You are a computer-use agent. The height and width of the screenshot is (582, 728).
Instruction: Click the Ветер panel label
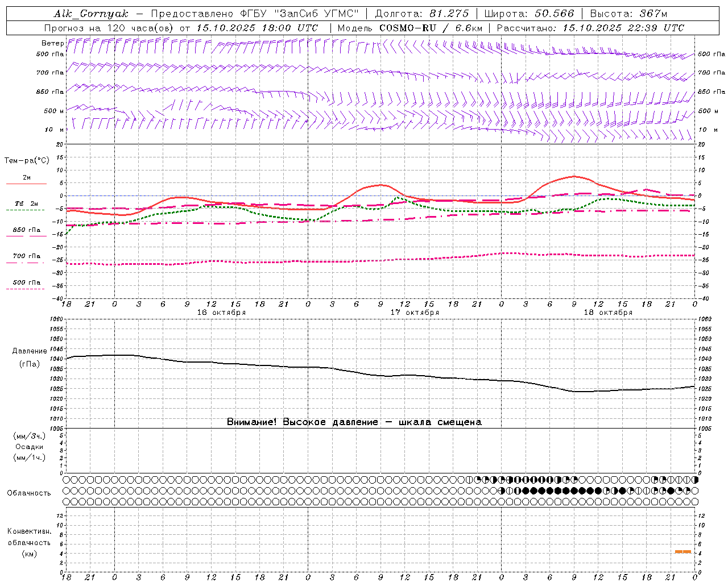point(53,43)
